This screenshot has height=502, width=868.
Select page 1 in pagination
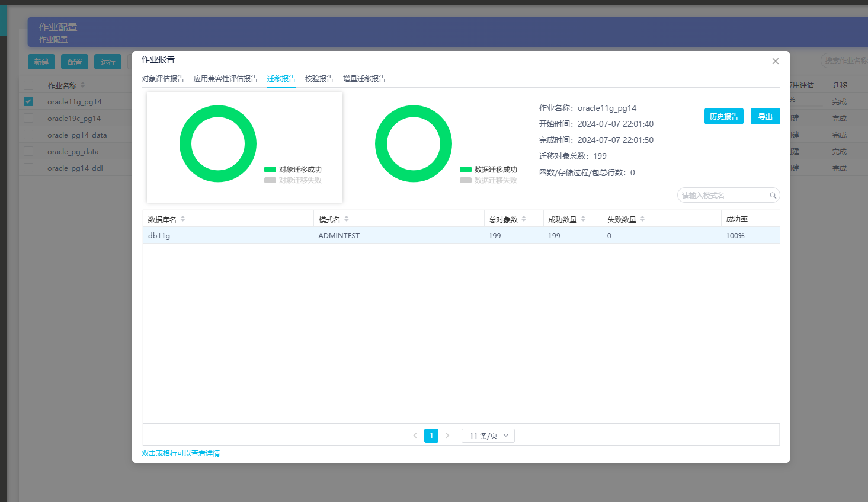point(431,436)
